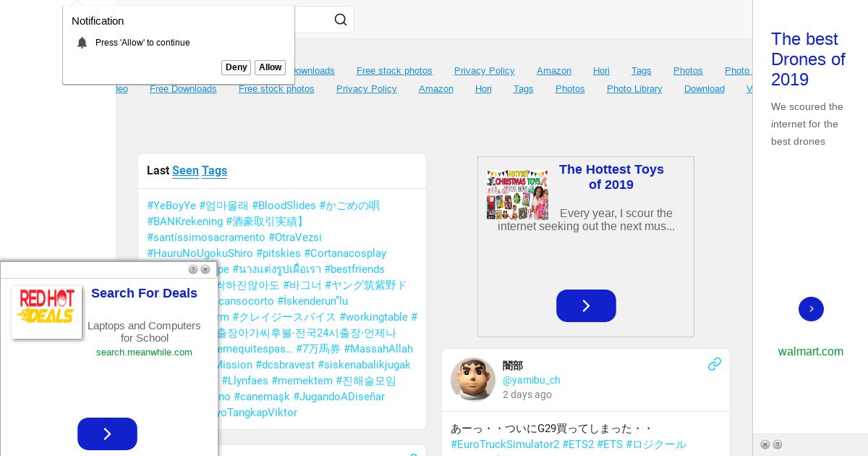
Task: Switch to the Seen tab
Action: tap(185, 170)
